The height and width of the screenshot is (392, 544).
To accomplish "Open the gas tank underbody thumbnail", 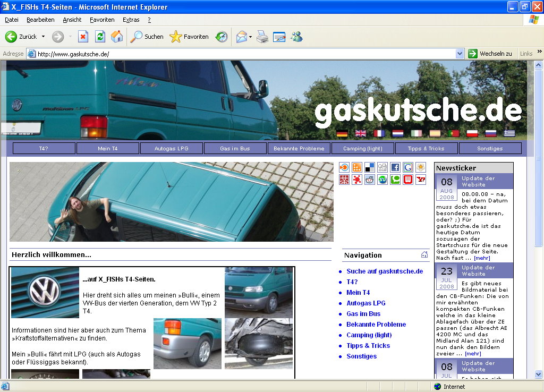I will pos(259,344).
